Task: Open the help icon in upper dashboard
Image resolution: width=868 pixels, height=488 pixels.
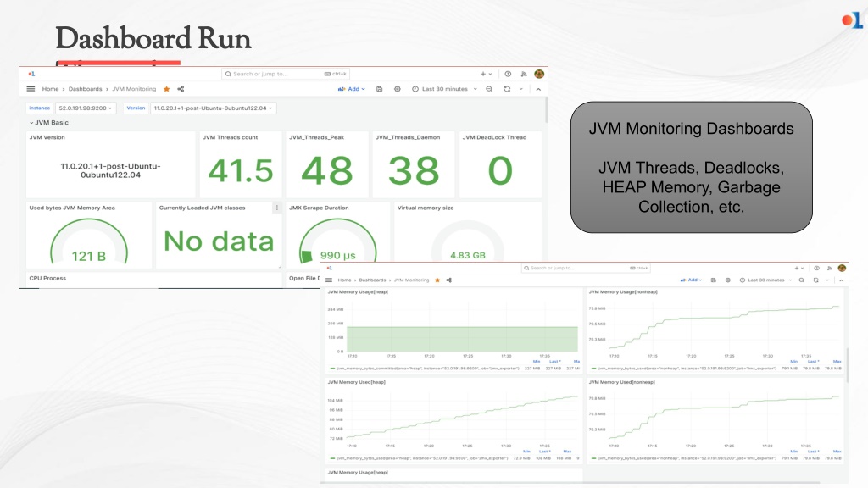Action: [508, 74]
